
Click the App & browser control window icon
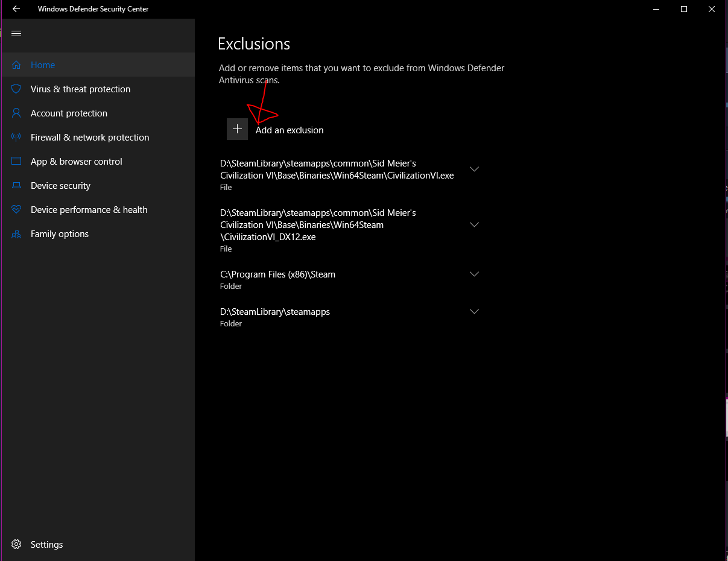click(x=17, y=162)
